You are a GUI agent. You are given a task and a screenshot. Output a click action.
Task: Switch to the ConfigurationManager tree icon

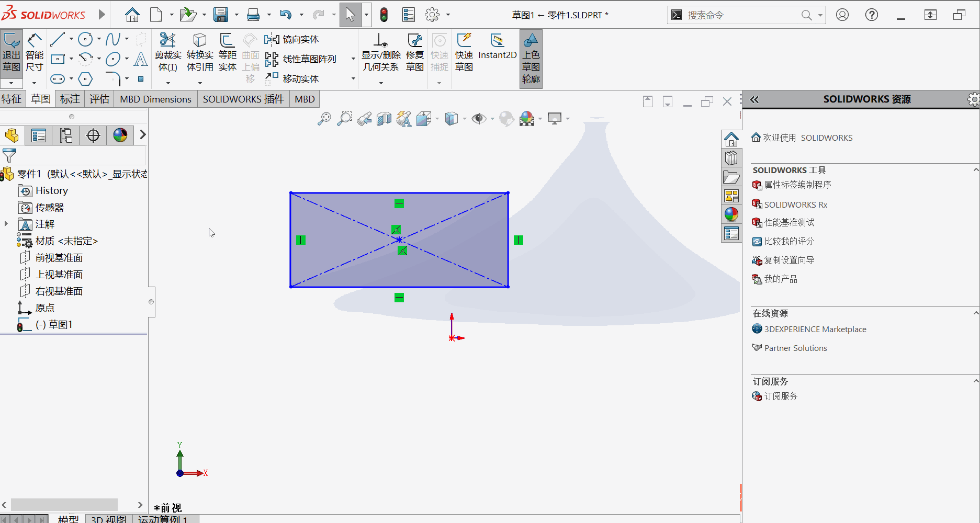[x=65, y=135]
